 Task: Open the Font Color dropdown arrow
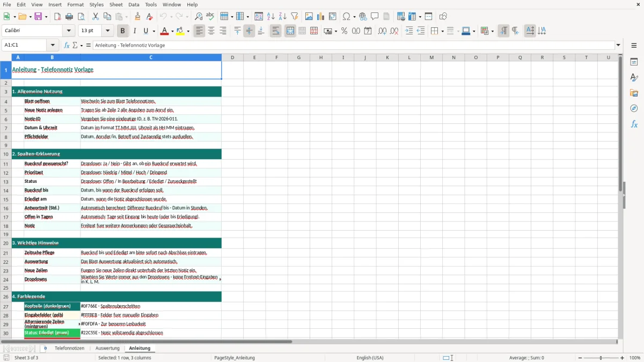[172, 31]
